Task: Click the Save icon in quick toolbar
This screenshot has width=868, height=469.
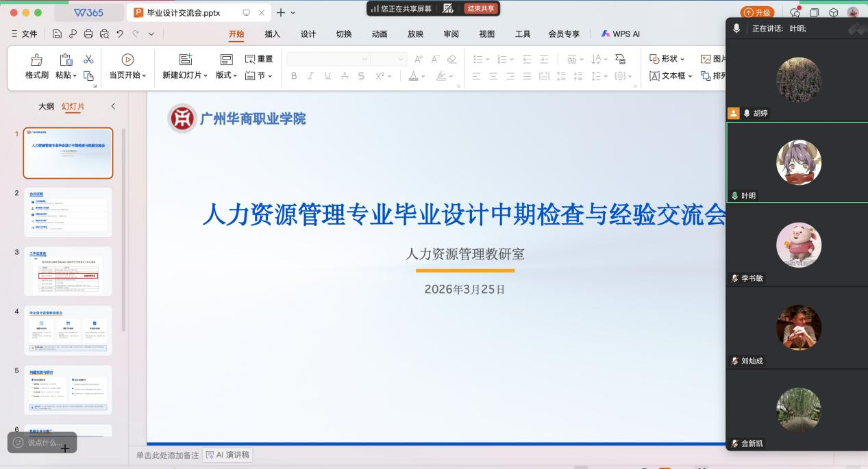Action: tap(57, 34)
